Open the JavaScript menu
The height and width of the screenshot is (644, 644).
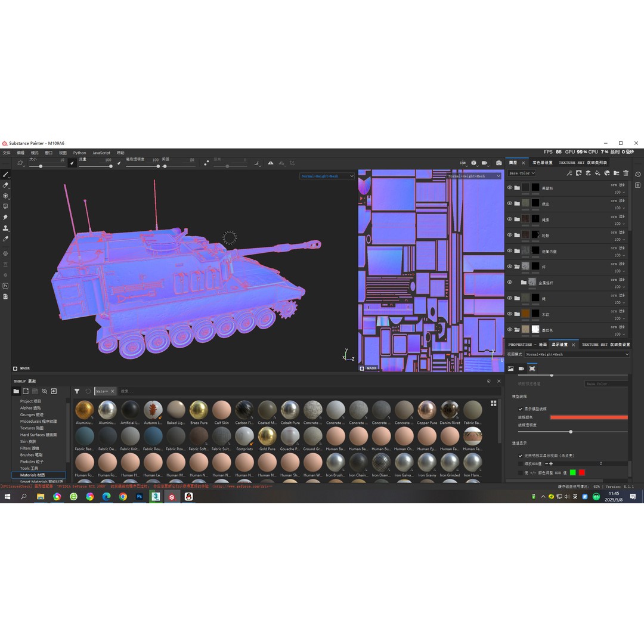pos(101,153)
